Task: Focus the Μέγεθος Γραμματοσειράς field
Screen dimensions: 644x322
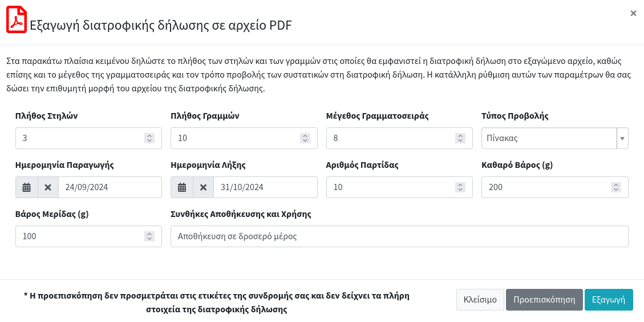Action: 400,138
